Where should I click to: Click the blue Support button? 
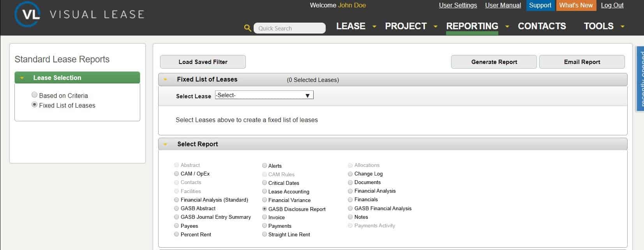tap(540, 5)
